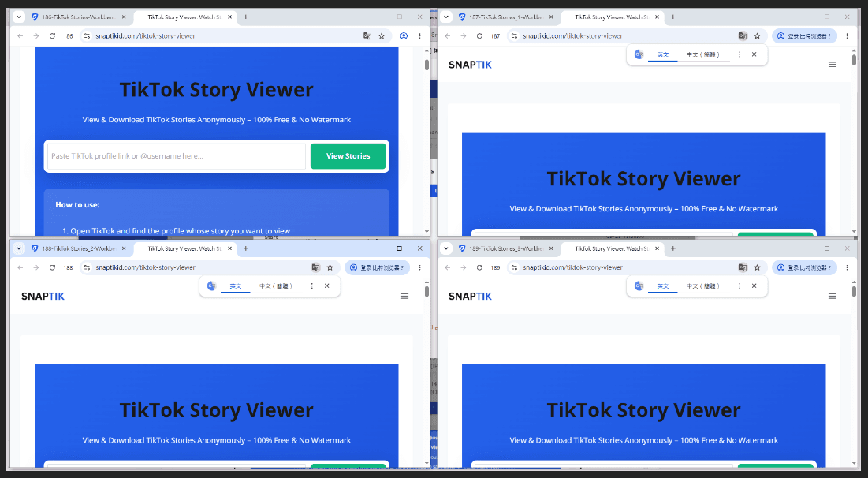Expand tab search dropdown in window 189
The height and width of the screenshot is (478, 868).
pos(446,248)
